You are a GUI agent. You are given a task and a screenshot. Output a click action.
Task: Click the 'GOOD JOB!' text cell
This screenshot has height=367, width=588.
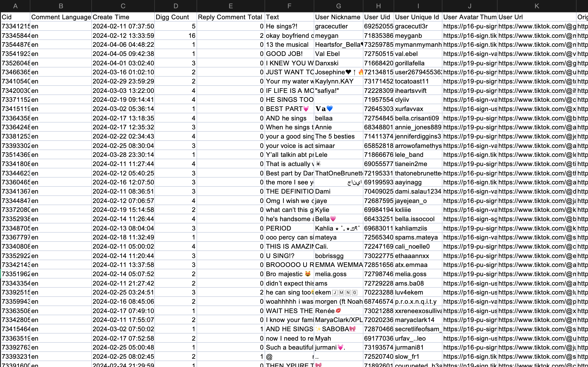(289, 54)
